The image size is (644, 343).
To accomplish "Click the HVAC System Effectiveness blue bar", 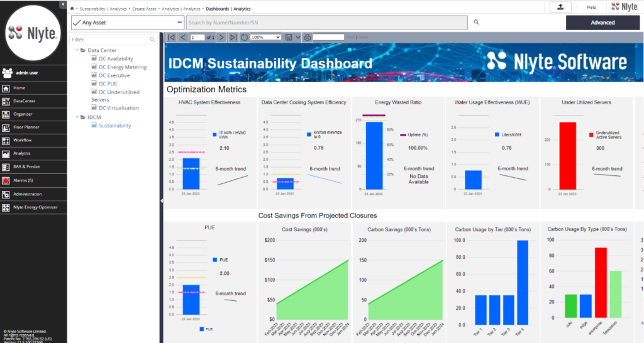I will tap(191, 173).
